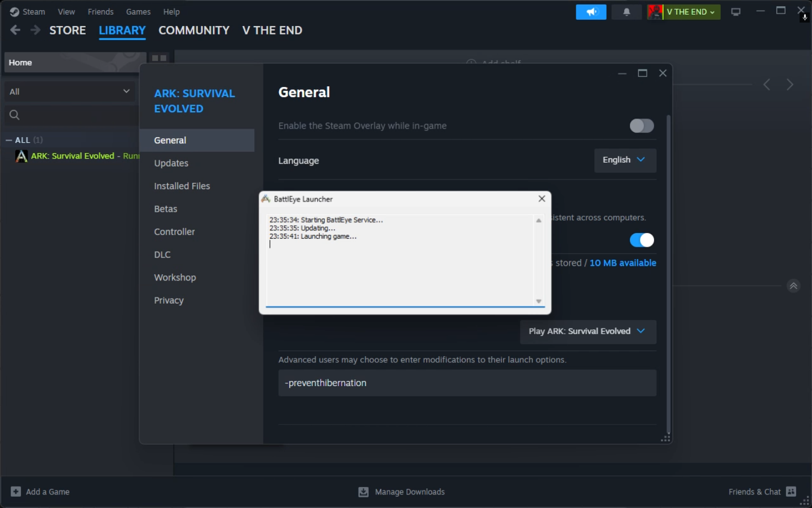Click the 'Updating...' log line
Image resolution: width=812 pixels, height=508 pixels.
coord(302,229)
